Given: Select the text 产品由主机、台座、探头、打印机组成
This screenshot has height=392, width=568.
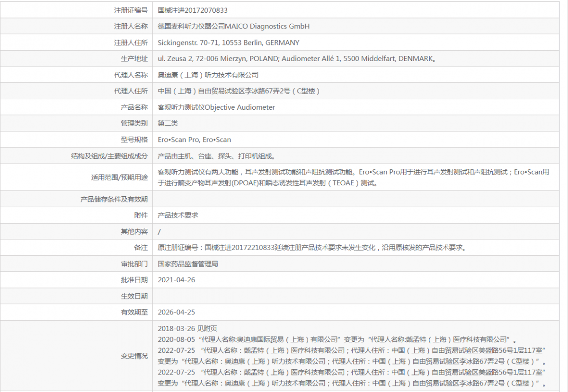Looking at the screenshot, I should click(x=216, y=156).
